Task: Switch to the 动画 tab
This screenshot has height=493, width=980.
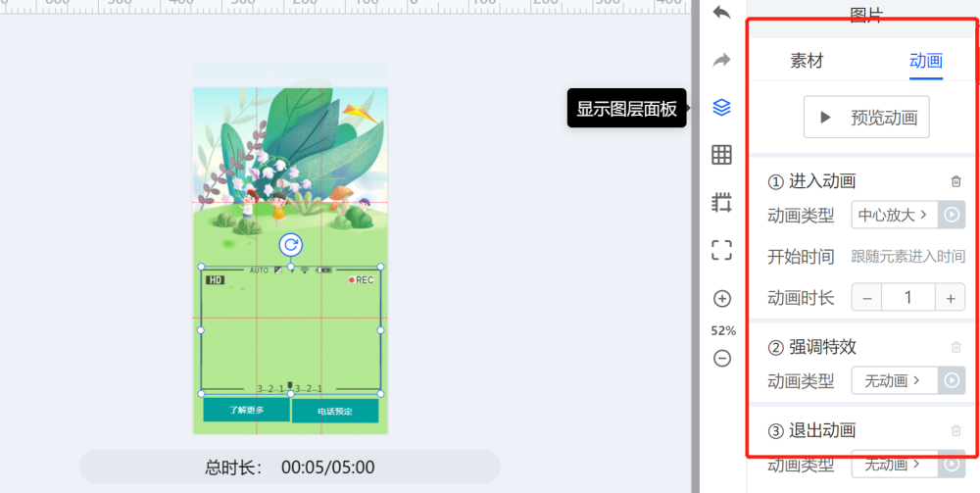Action: [x=926, y=61]
